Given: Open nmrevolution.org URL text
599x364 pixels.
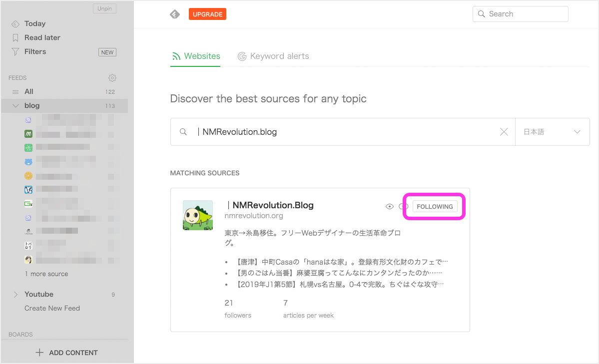Looking at the screenshot, I should click(x=254, y=216).
